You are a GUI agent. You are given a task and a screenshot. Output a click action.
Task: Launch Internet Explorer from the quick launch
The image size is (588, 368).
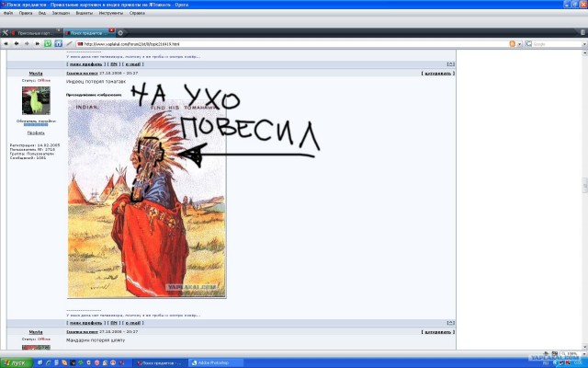tap(49, 363)
